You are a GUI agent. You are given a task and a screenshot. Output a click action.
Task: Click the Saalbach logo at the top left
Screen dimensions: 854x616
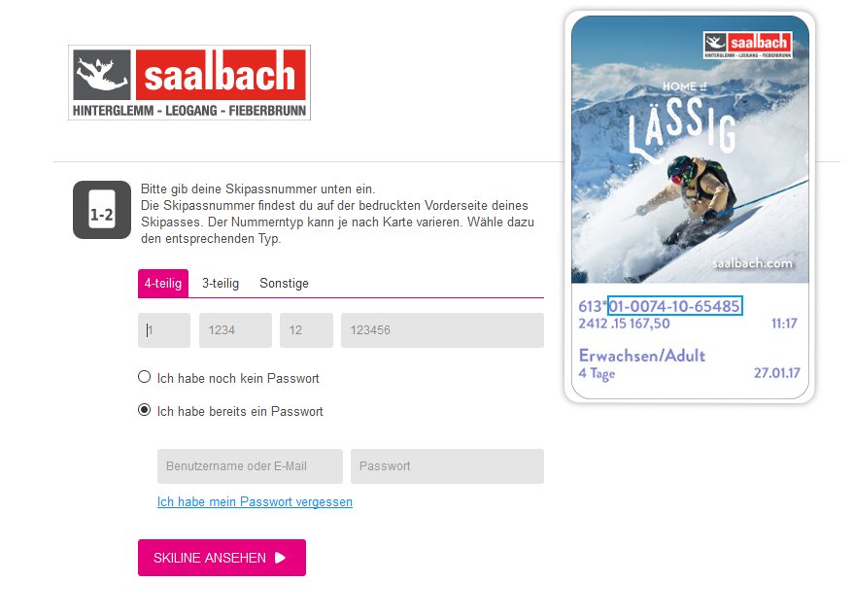click(x=189, y=83)
